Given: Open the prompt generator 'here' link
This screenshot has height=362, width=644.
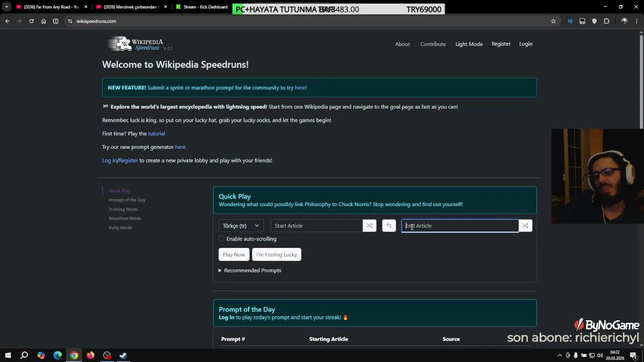Looking at the screenshot, I should [x=180, y=147].
